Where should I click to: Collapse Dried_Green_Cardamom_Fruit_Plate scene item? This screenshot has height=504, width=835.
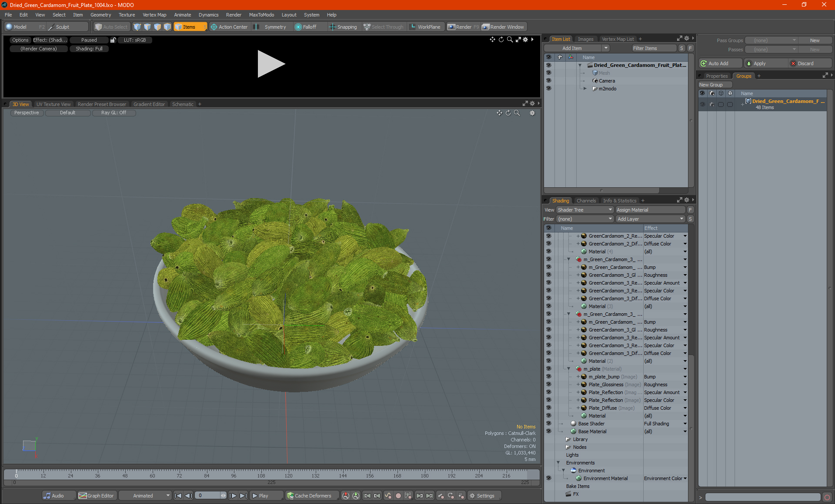pos(580,65)
